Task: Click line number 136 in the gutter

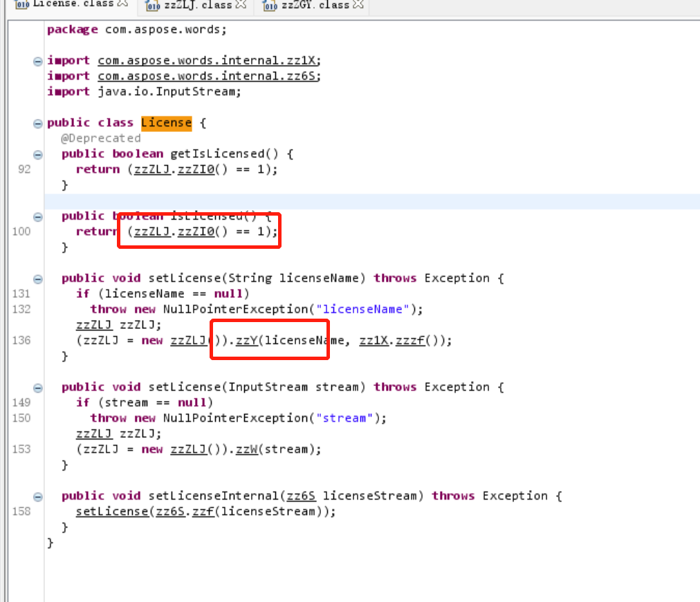Action: [21, 341]
